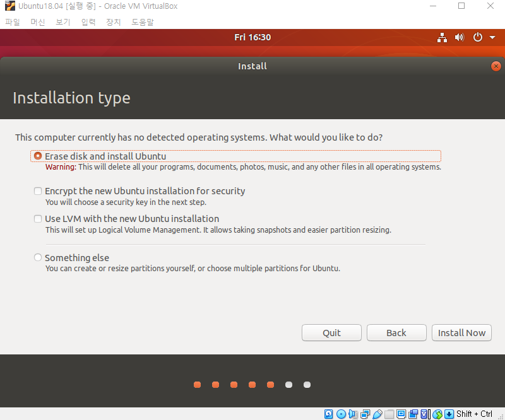Click the VirtualBox window resize grip
Image resolution: width=505 pixels, height=420 pixels.
[501, 416]
